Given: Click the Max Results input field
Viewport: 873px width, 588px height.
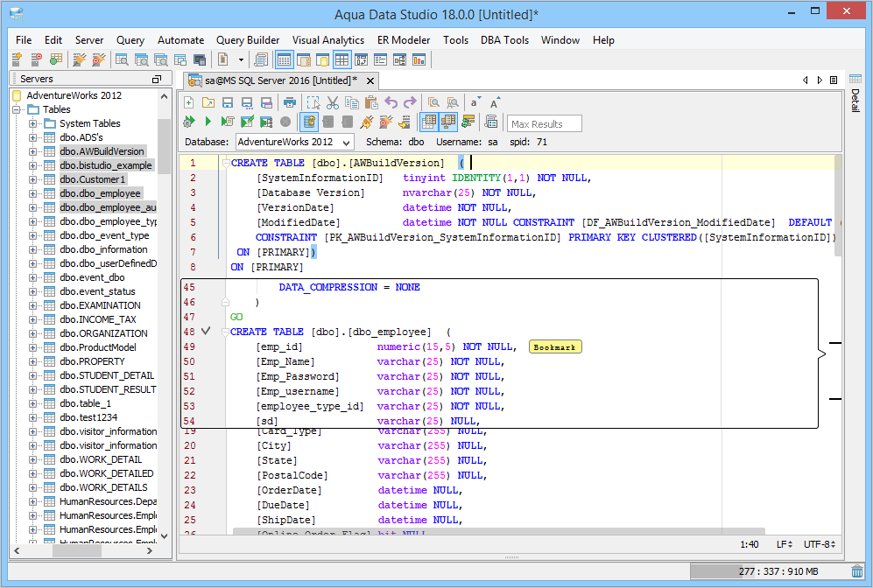Looking at the screenshot, I should (545, 123).
